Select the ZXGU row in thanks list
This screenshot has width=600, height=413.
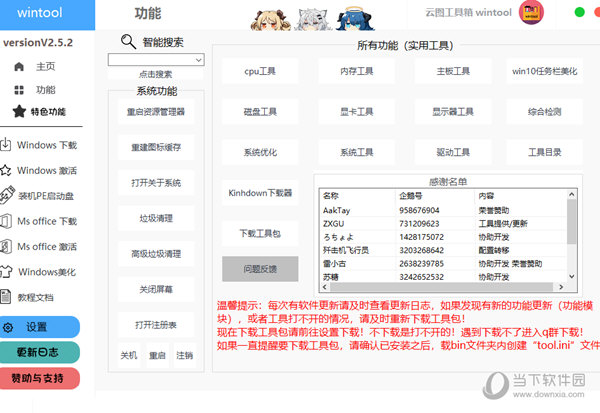444,224
